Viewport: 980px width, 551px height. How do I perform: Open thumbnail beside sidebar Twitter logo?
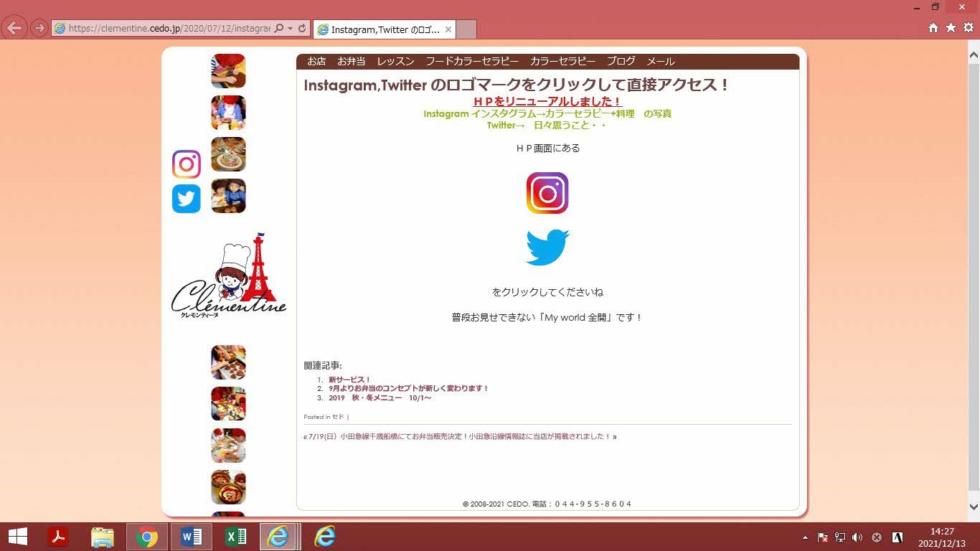[x=228, y=196]
